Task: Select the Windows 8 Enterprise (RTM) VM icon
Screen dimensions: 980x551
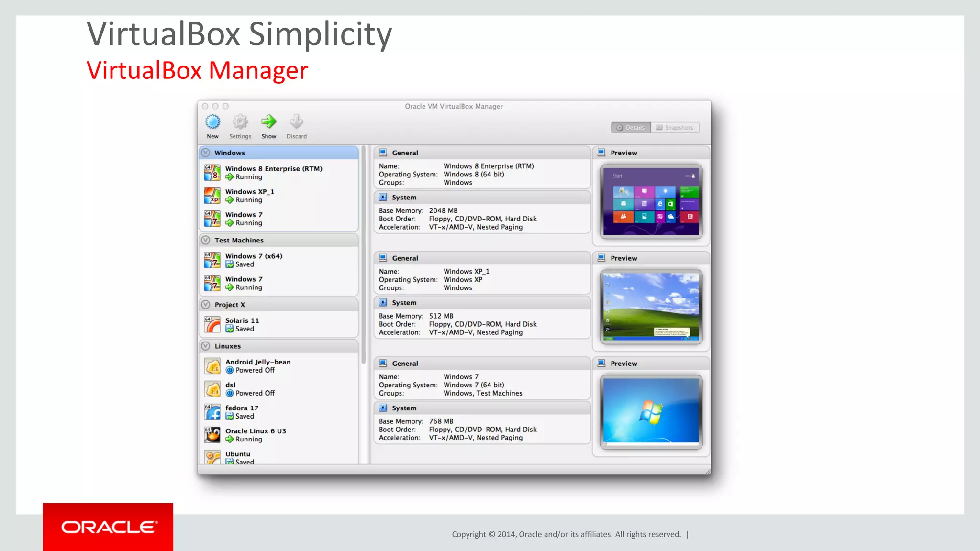Action: point(212,173)
